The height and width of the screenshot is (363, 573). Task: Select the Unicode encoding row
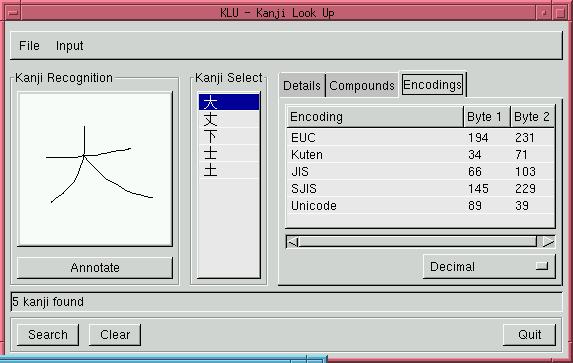421,205
